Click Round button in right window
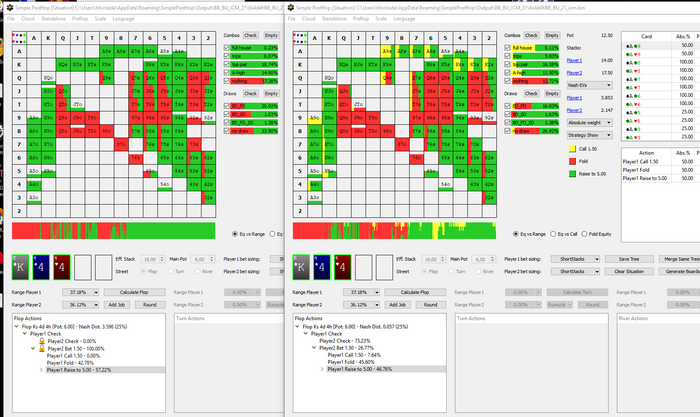This screenshot has width=700, height=417. click(431, 304)
